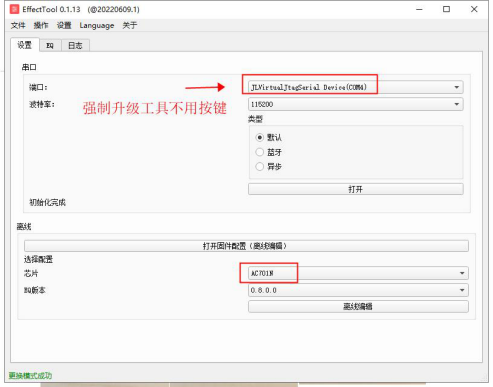Open the baud rate dropdown showing 115200
This screenshot has height=387, width=493.
click(x=356, y=104)
